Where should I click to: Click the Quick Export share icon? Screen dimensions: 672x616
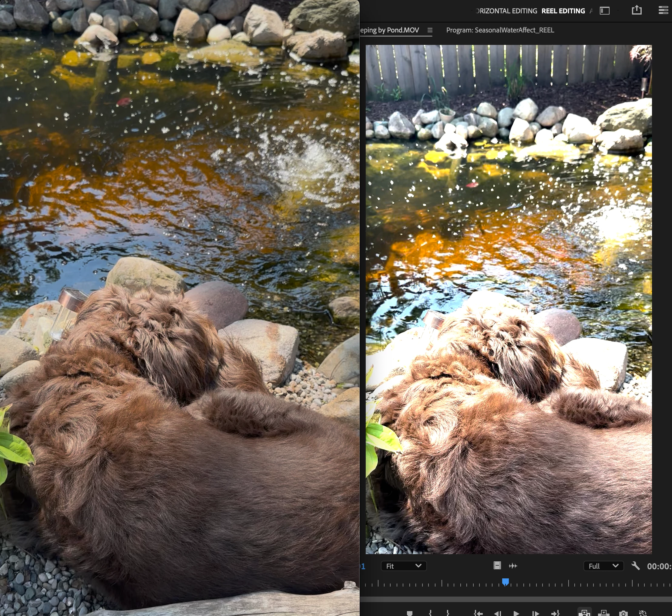tap(636, 10)
